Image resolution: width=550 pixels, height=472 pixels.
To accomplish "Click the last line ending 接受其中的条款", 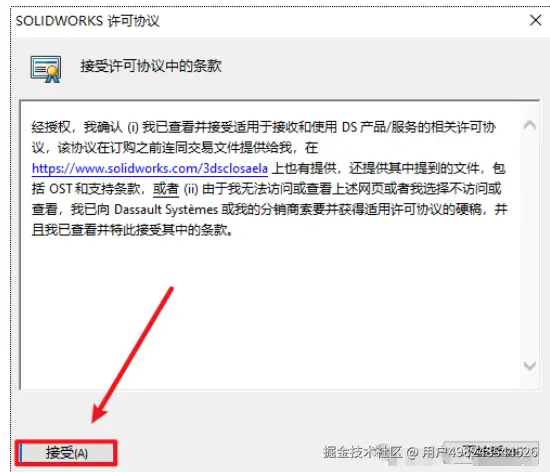I will pyautogui.click(x=132, y=230).
